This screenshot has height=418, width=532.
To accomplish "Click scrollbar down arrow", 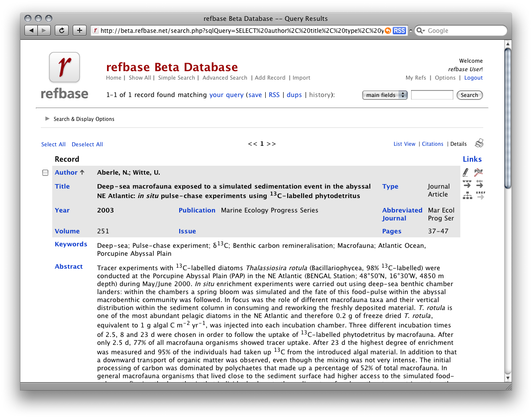I will point(508,378).
